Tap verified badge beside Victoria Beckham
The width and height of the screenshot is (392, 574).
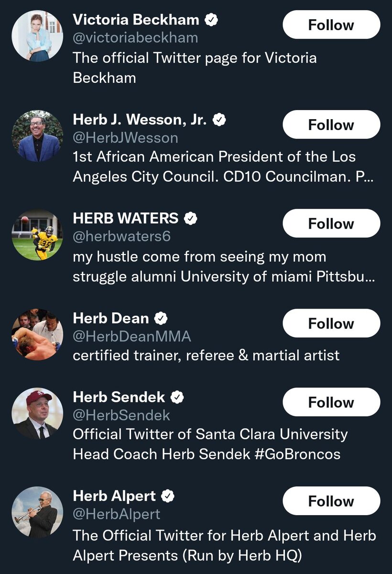(x=212, y=20)
